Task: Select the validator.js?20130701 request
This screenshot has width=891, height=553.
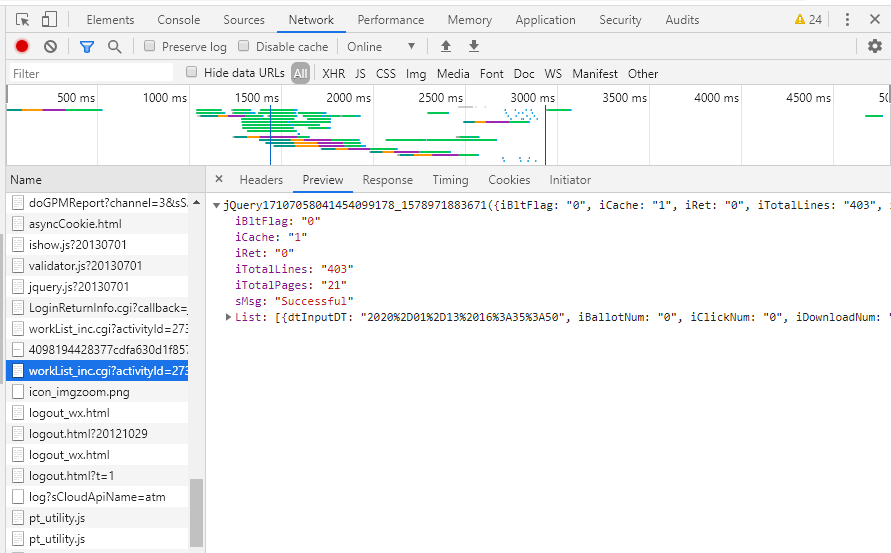Action: tap(97, 266)
